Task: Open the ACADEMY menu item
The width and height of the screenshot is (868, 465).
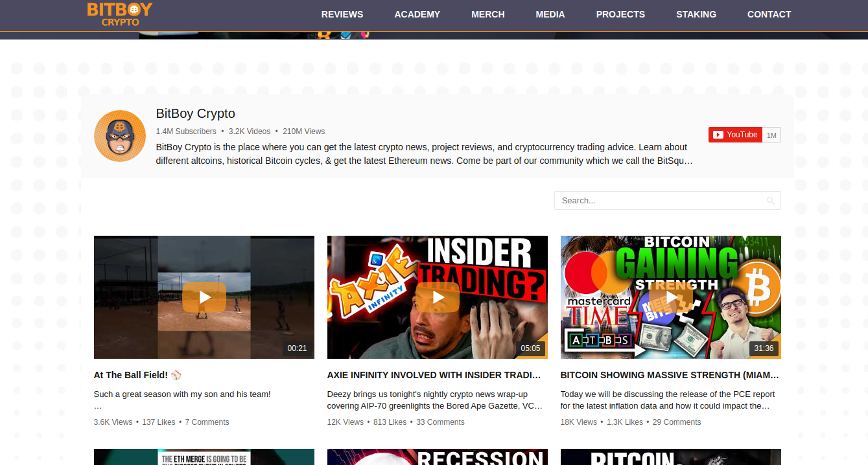Action: (417, 14)
